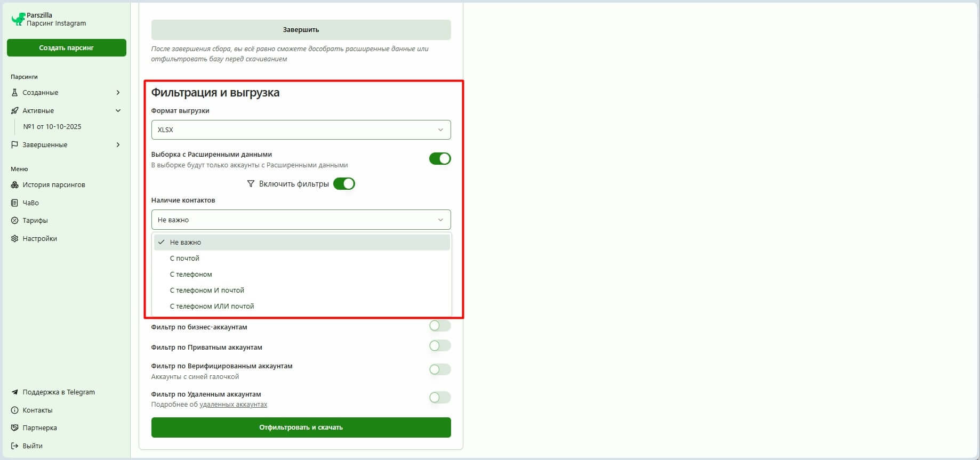This screenshot has height=460, width=980.
Task: Expand the Созданные section chevron
Action: click(x=118, y=92)
